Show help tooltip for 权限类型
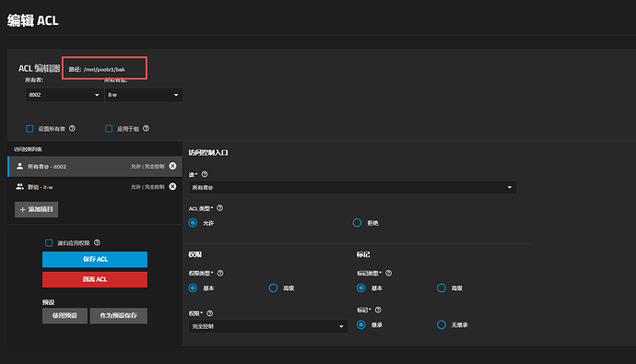 point(220,273)
